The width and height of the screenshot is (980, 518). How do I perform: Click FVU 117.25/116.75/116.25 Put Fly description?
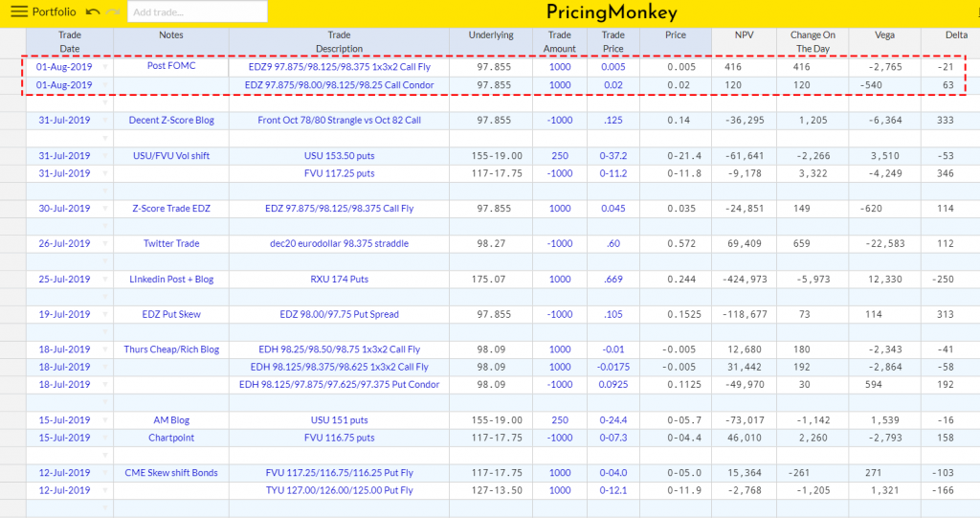[x=340, y=472]
